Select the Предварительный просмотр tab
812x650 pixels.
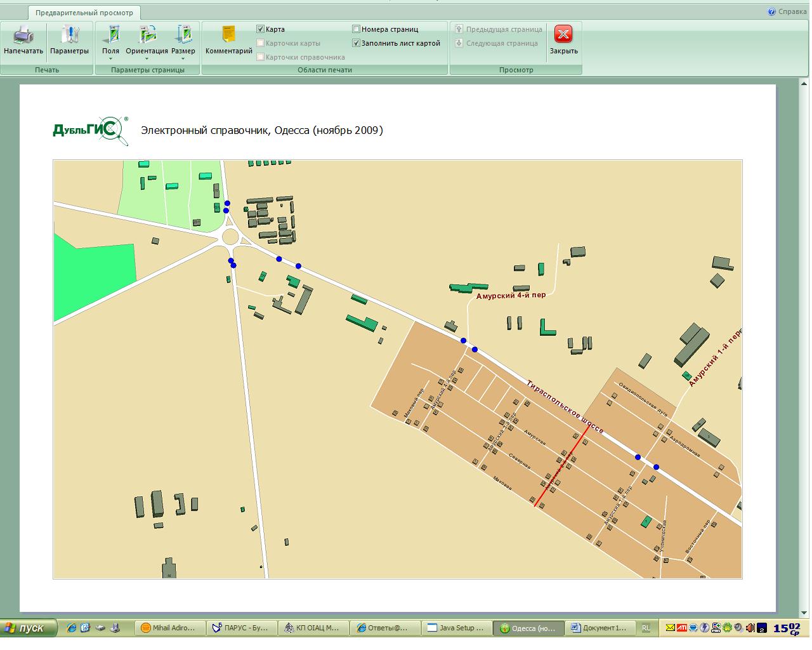(84, 13)
